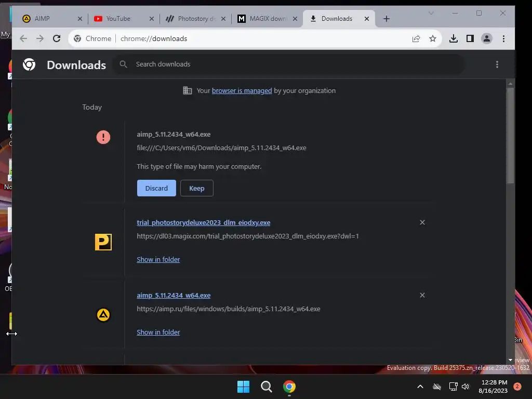Click the managed organization building icon

click(187, 90)
